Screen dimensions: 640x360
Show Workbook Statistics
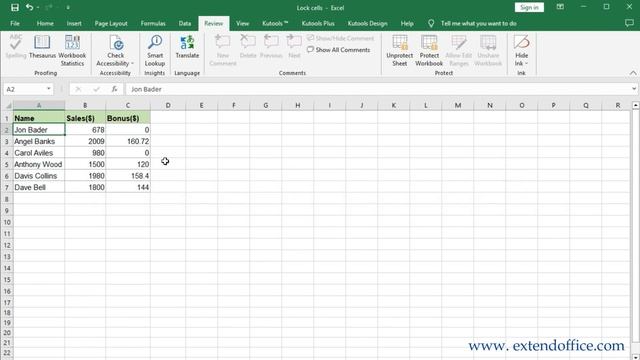72,51
